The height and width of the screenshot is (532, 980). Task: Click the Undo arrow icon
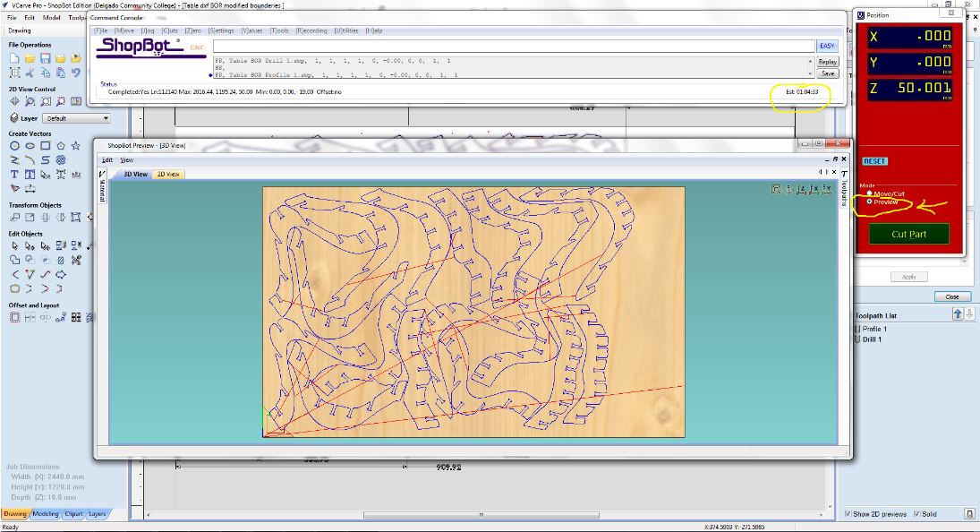pyautogui.click(x=75, y=73)
